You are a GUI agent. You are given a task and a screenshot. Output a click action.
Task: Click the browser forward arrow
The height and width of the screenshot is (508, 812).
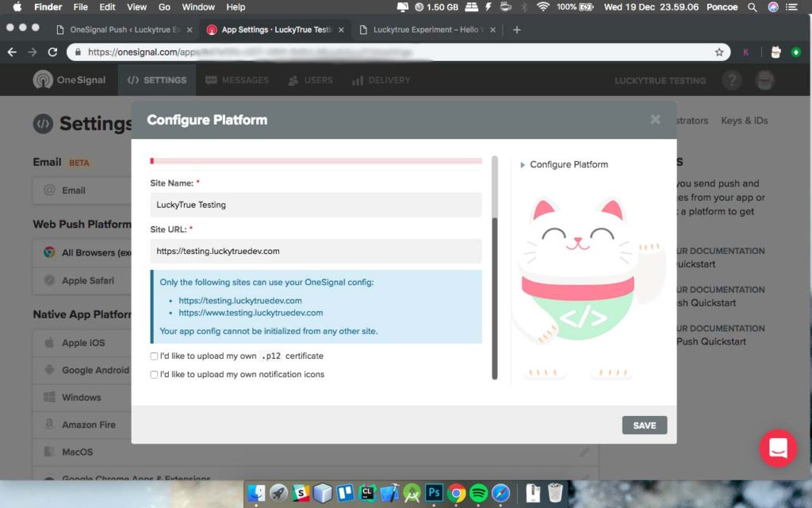click(32, 52)
